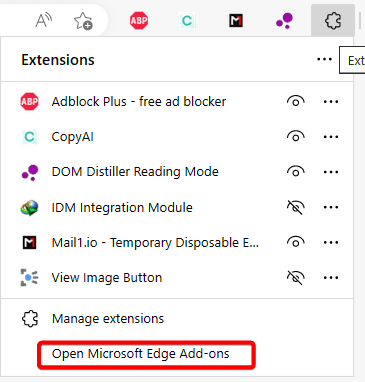Open more actions menu for Adblock Plus
This screenshot has height=382, width=365.
pyautogui.click(x=331, y=102)
